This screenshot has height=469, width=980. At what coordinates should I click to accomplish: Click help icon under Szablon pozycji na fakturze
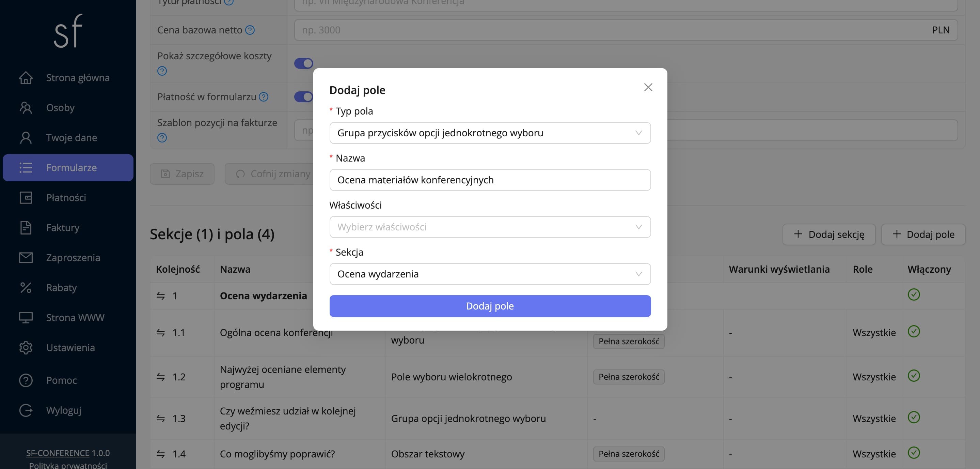click(x=162, y=138)
